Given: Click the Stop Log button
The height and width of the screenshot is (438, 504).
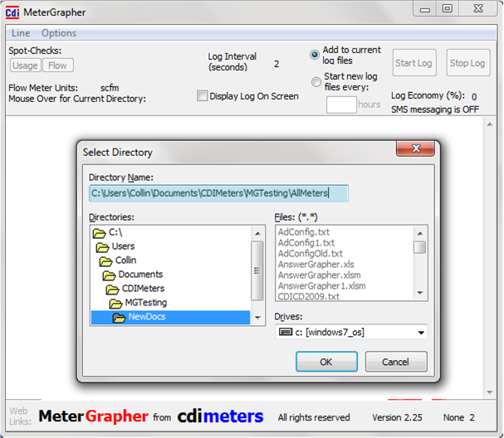Looking at the screenshot, I should pyautogui.click(x=467, y=63).
